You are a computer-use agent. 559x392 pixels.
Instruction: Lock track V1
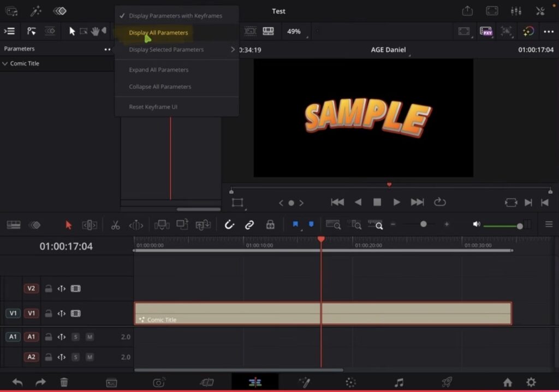(x=49, y=313)
